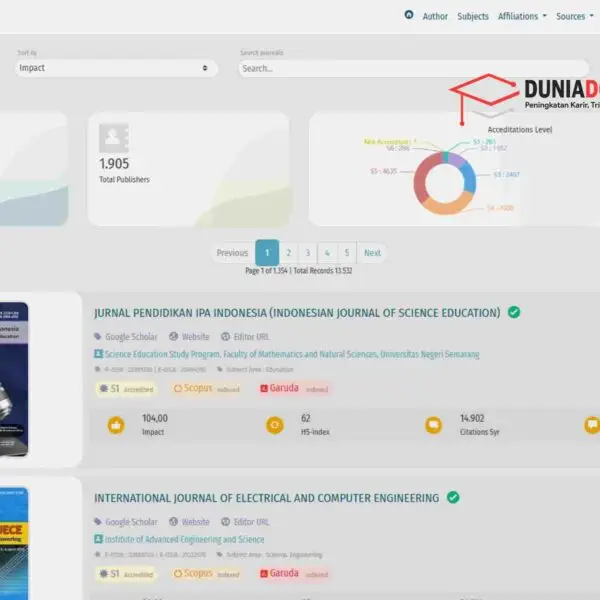Click S1 Accredited badge of IJECE journal
Image resolution: width=600 pixels, height=600 pixels.
tap(126, 574)
